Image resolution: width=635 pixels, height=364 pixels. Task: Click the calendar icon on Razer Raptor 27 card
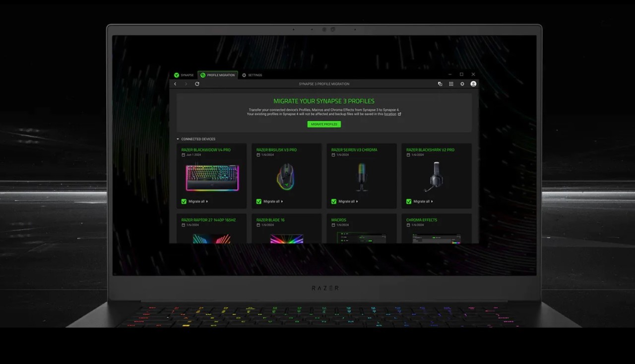(x=183, y=225)
